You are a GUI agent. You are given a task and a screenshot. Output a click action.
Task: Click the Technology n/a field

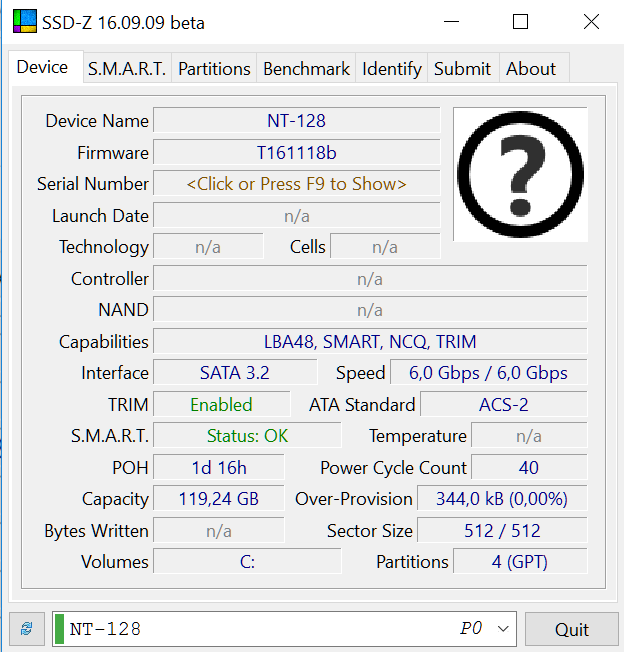[x=208, y=247]
